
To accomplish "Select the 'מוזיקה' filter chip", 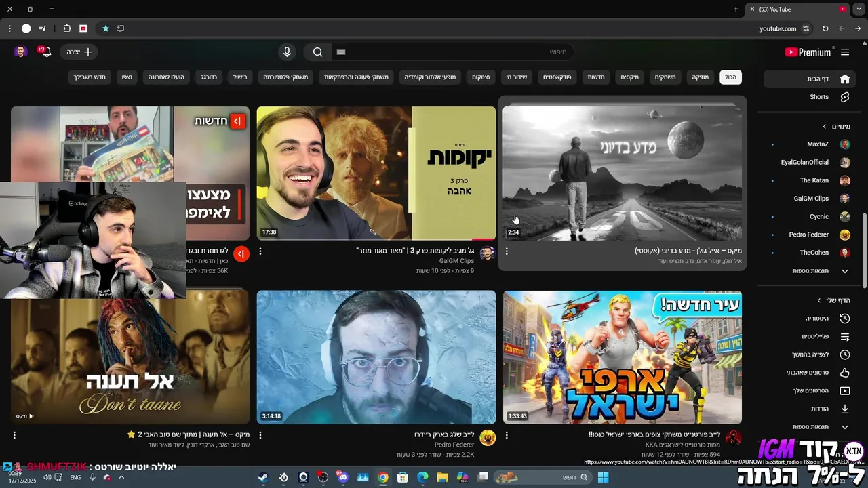I will click(701, 77).
